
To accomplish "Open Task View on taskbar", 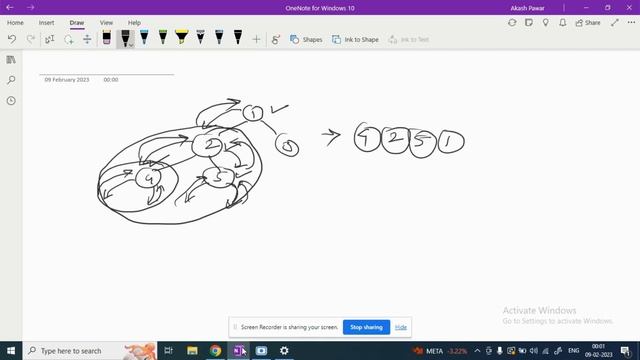I will [x=168, y=351].
